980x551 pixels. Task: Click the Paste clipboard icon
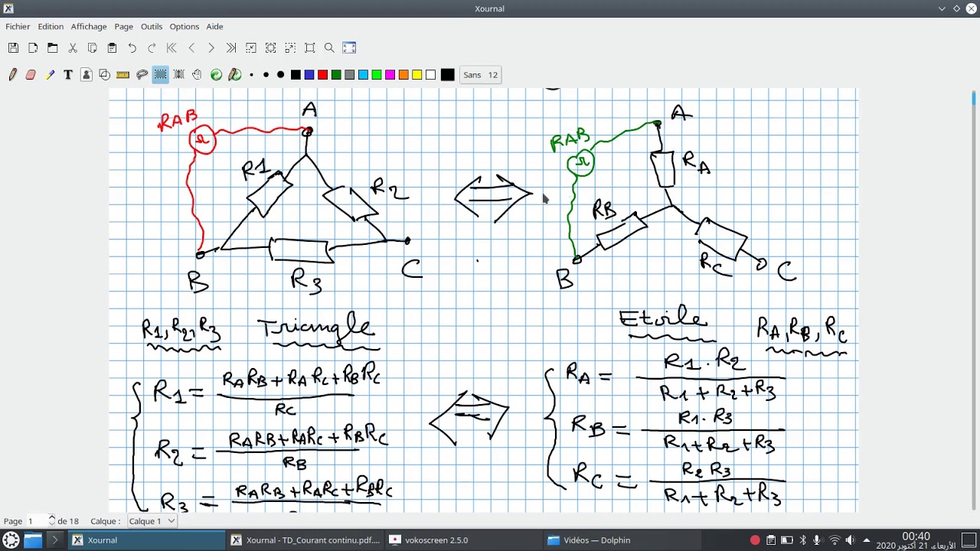tap(112, 47)
